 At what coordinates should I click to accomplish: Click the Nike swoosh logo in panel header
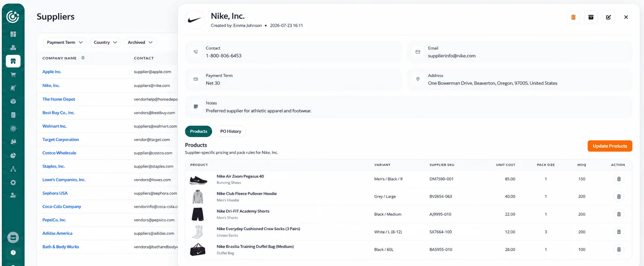(x=195, y=20)
